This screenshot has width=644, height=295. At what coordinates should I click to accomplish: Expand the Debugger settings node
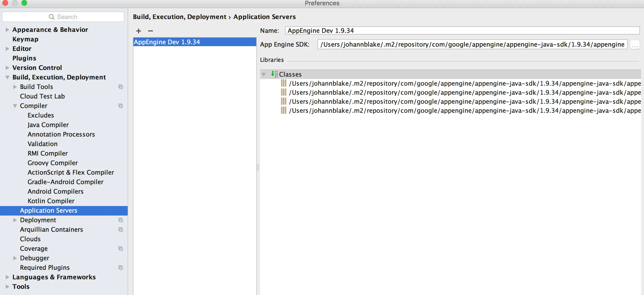tap(15, 258)
